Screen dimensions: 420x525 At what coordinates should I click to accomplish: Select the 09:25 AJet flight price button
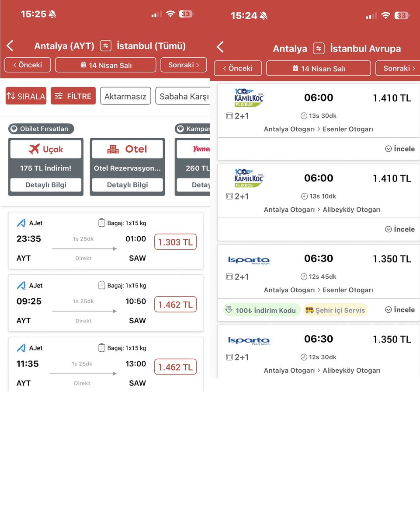(x=175, y=304)
